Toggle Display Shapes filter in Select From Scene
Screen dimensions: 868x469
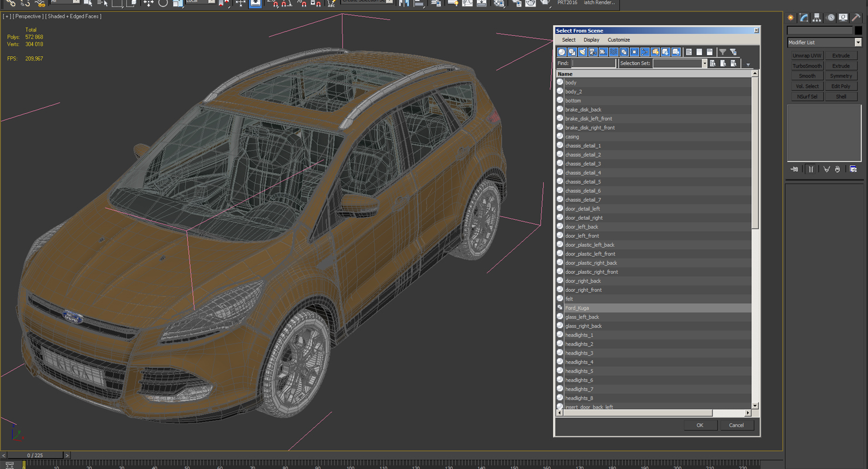tap(572, 52)
